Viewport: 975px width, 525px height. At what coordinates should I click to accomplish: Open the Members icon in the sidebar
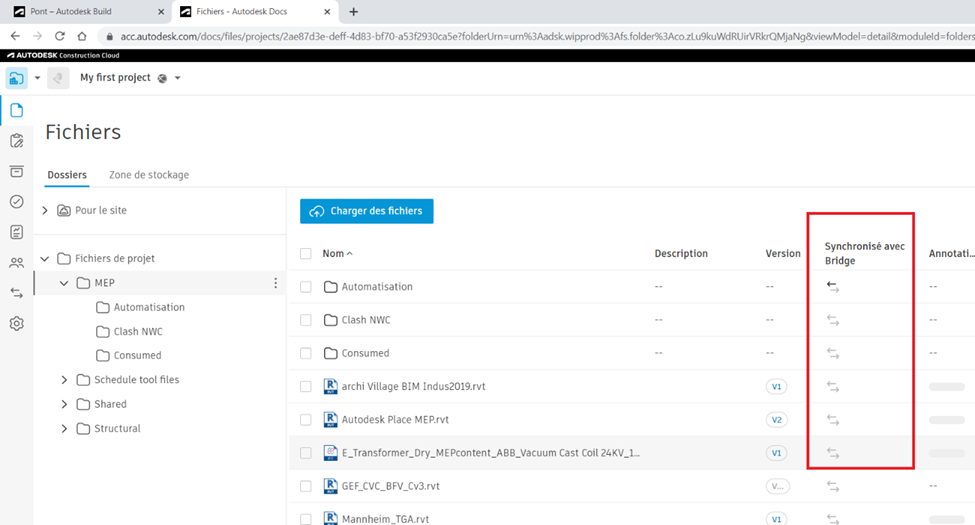pyautogui.click(x=17, y=262)
